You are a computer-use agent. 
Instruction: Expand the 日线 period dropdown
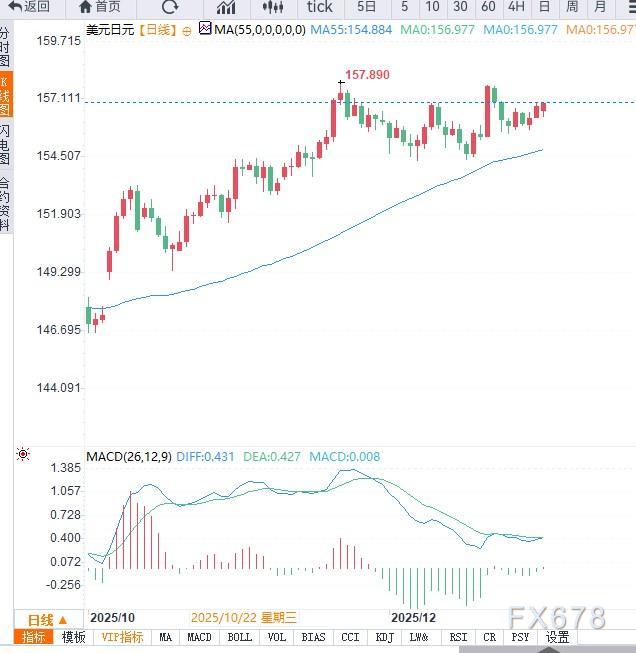pyautogui.click(x=47, y=620)
